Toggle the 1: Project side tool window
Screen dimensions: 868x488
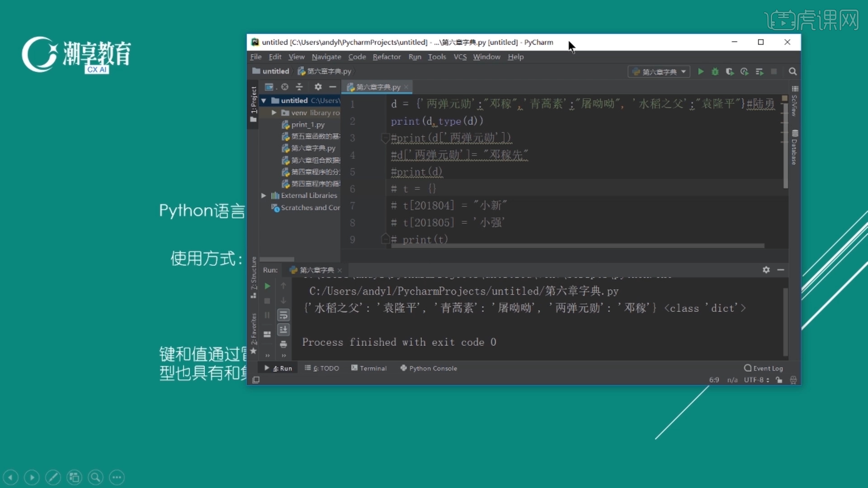coord(253,104)
